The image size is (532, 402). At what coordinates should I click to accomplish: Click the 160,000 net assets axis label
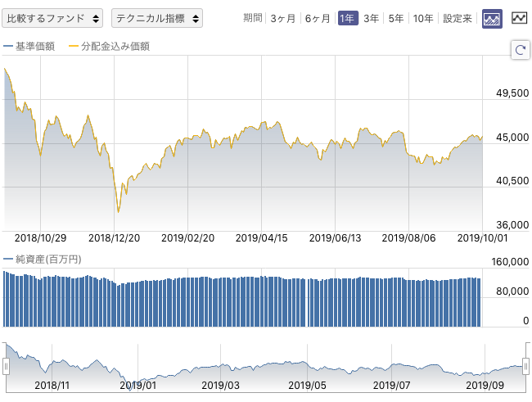pos(510,262)
